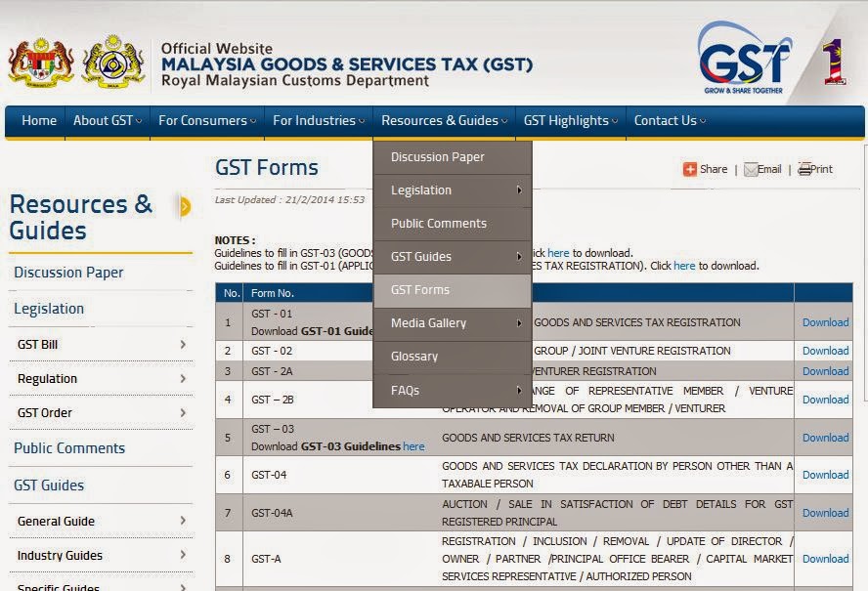Viewport: 868px width, 591px height.
Task: Click the Form No. column header
Action: (x=273, y=293)
